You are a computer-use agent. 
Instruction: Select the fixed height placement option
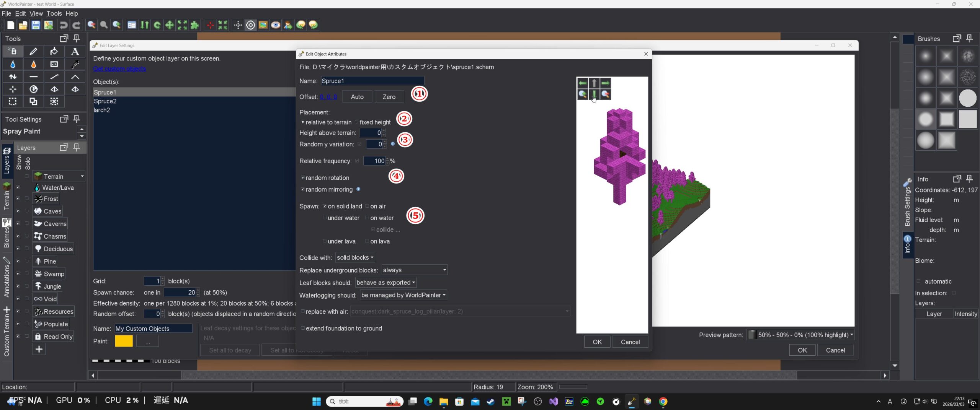click(x=356, y=122)
